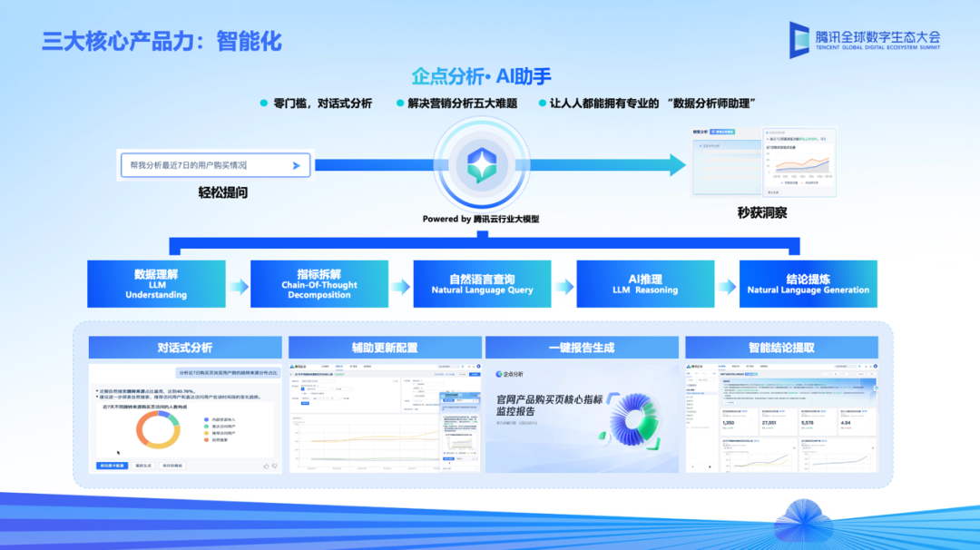980x550 pixels.
Task: Select the 对话式分析 header tab
Action: (185, 348)
